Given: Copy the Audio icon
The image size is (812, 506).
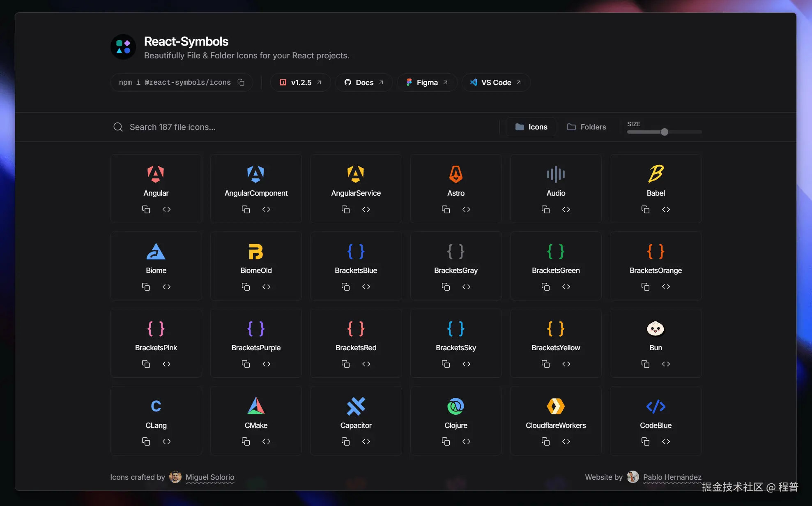Looking at the screenshot, I should (545, 209).
